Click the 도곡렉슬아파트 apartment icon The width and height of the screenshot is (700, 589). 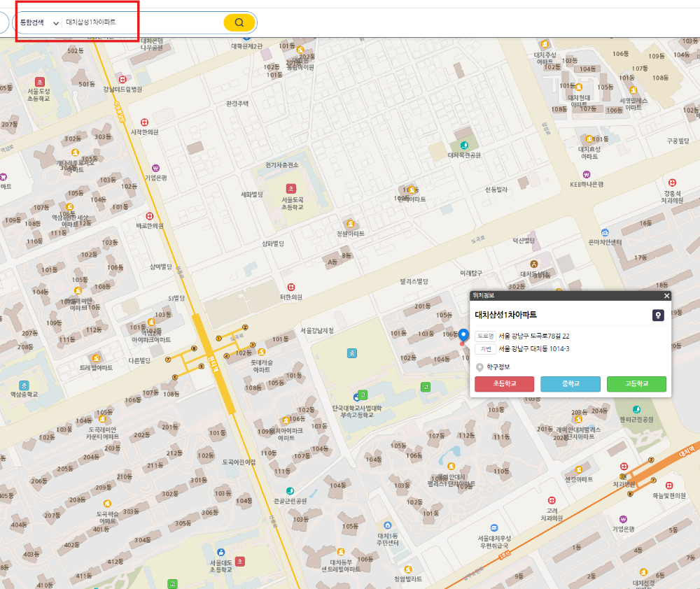pyautogui.click(x=107, y=504)
